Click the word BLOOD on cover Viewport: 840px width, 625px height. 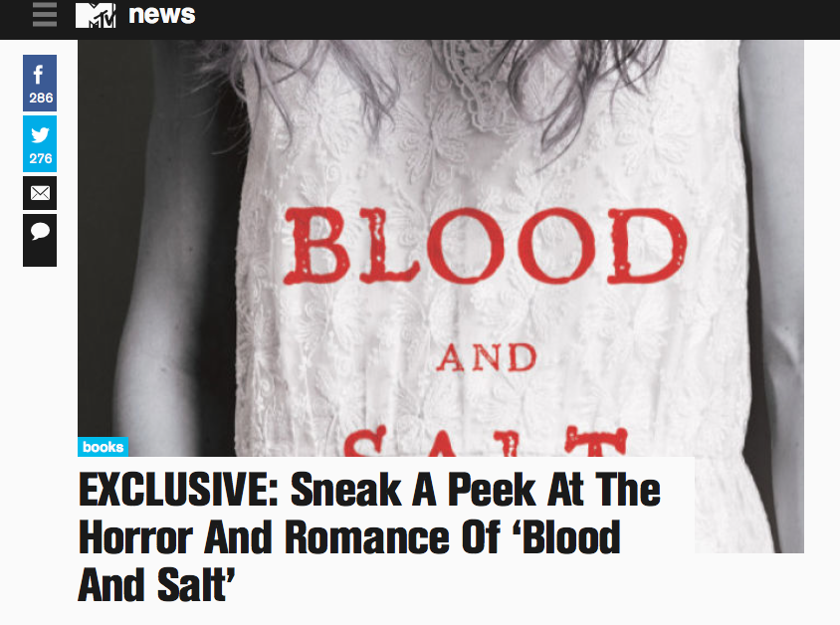(x=485, y=247)
